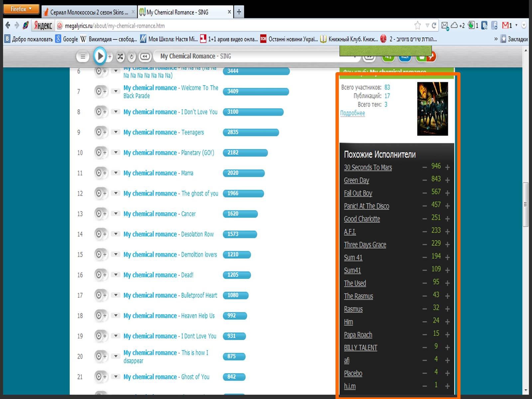Open the player playlist menu icon

[83, 57]
